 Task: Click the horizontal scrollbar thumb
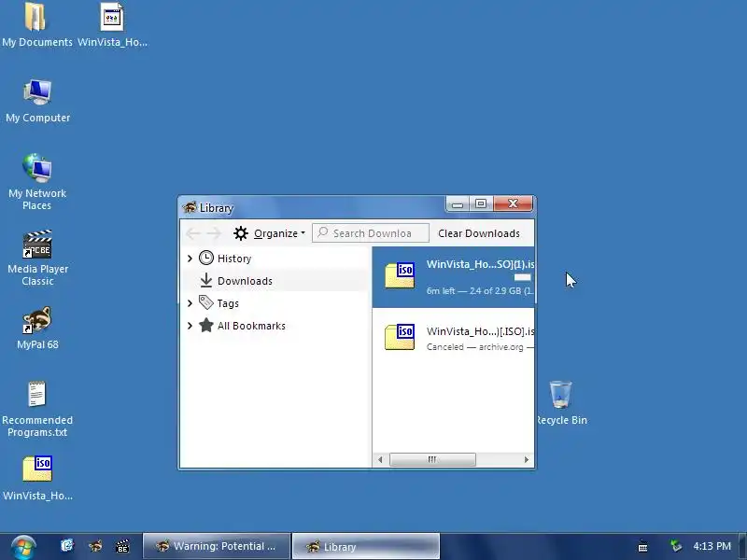coord(432,459)
